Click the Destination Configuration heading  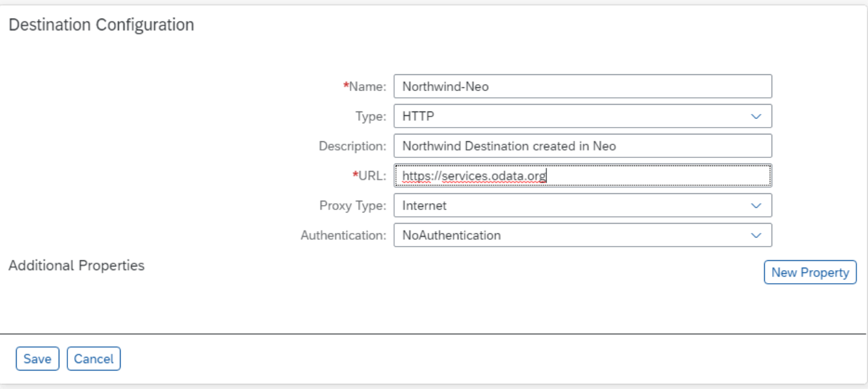(101, 25)
